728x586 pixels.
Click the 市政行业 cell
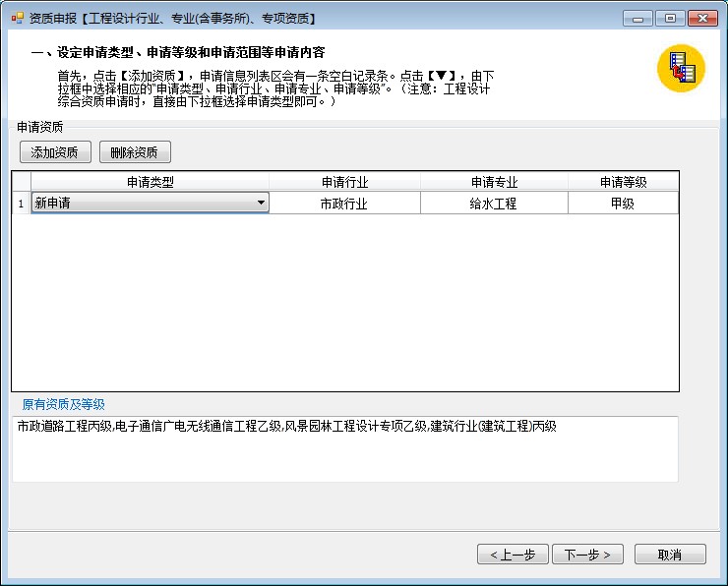[344, 204]
